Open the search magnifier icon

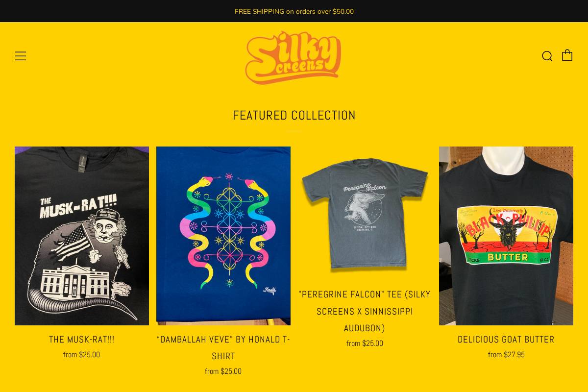(x=547, y=56)
